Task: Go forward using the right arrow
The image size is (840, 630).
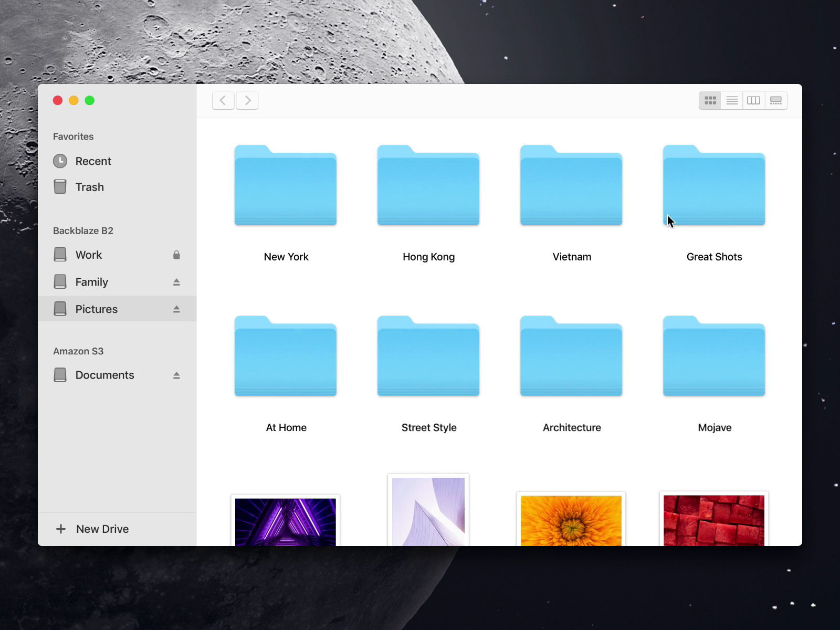Action: point(247,100)
